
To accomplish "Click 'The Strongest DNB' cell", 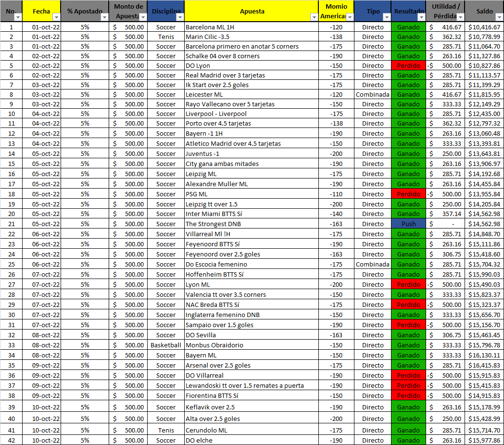I will [252, 224].
